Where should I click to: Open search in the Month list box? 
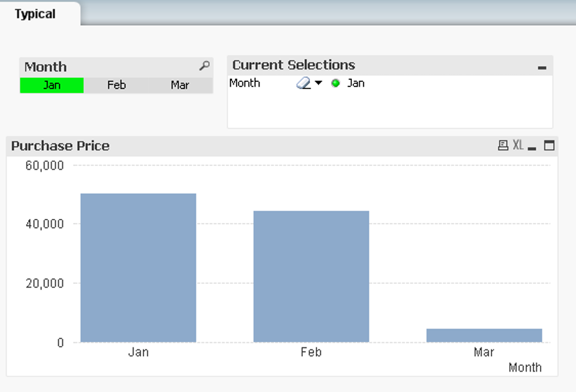pyautogui.click(x=204, y=66)
